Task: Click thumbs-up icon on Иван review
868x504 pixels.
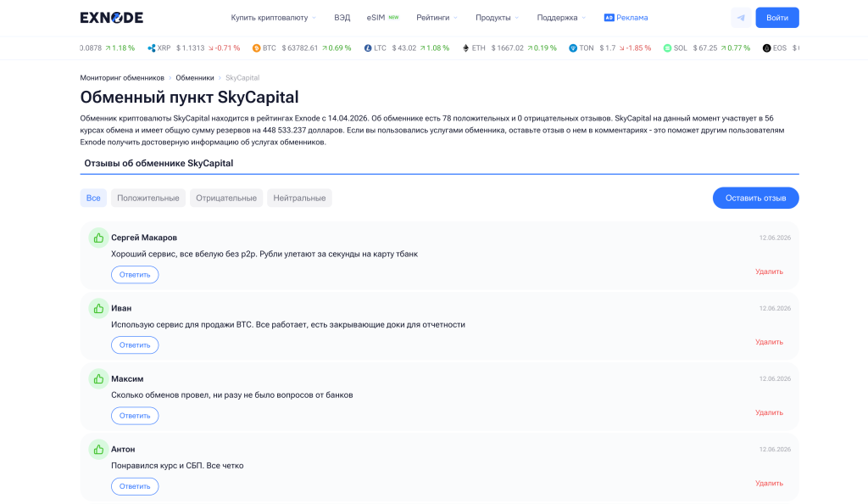Action: [98, 309]
